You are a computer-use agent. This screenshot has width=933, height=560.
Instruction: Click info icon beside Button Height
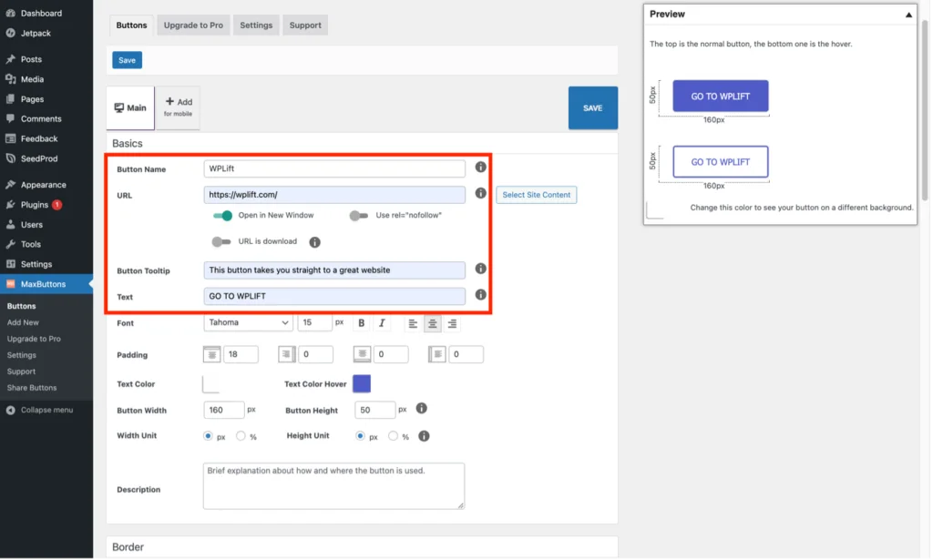(x=422, y=409)
